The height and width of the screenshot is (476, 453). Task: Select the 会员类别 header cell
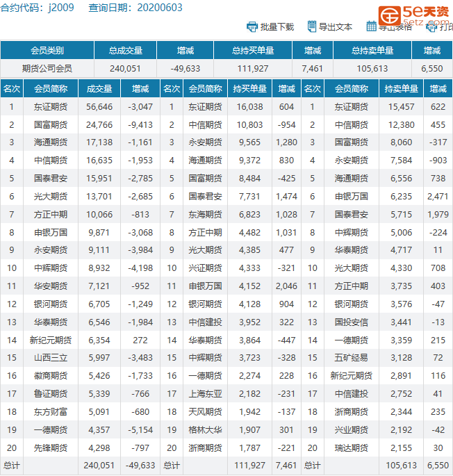point(47,50)
